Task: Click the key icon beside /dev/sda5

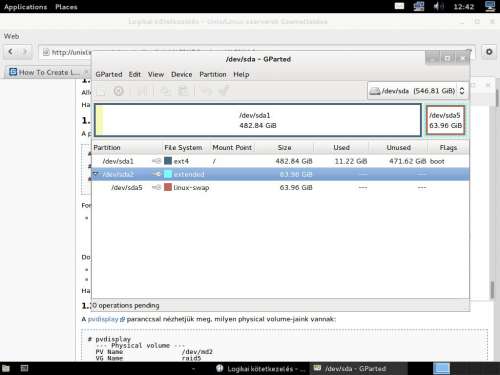Action: 156,187
